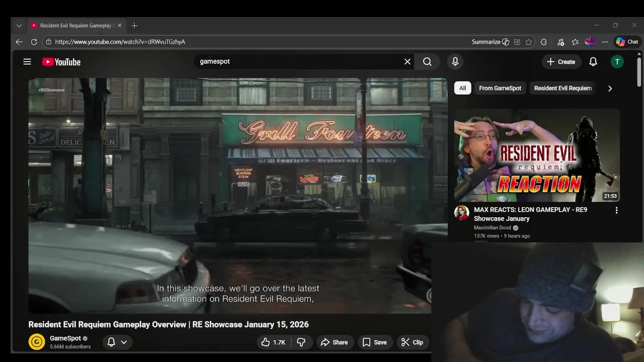Image resolution: width=644 pixels, height=362 pixels.
Task: Click the Resident Evil Requiem Gameplay Overview title
Action: coord(169,324)
